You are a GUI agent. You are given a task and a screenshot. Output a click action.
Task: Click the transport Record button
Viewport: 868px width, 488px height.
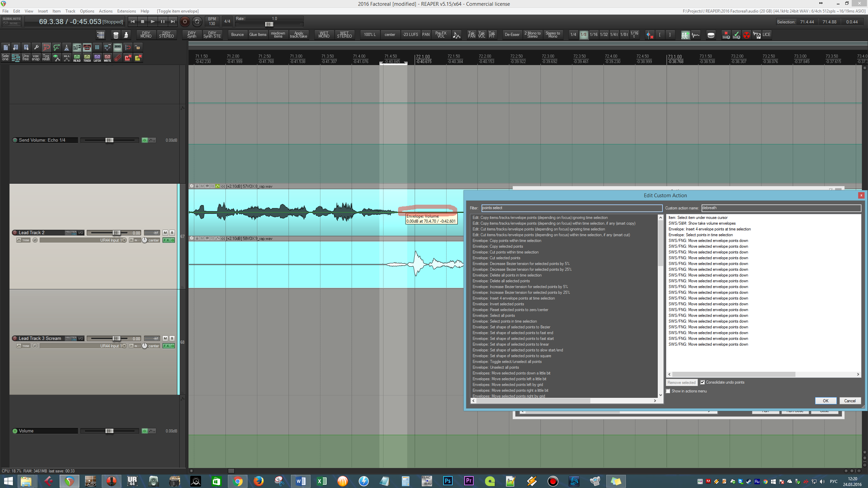coord(185,22)
